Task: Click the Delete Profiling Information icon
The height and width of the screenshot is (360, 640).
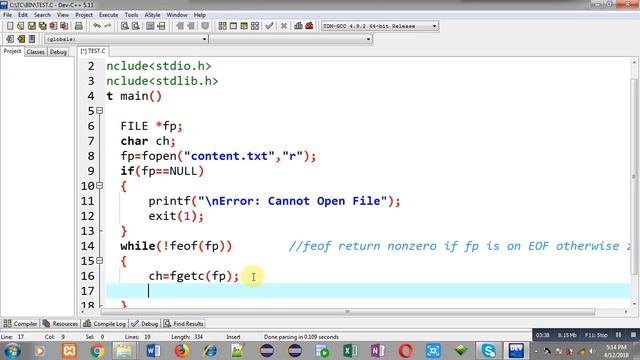Action: [x=309, y=26]
